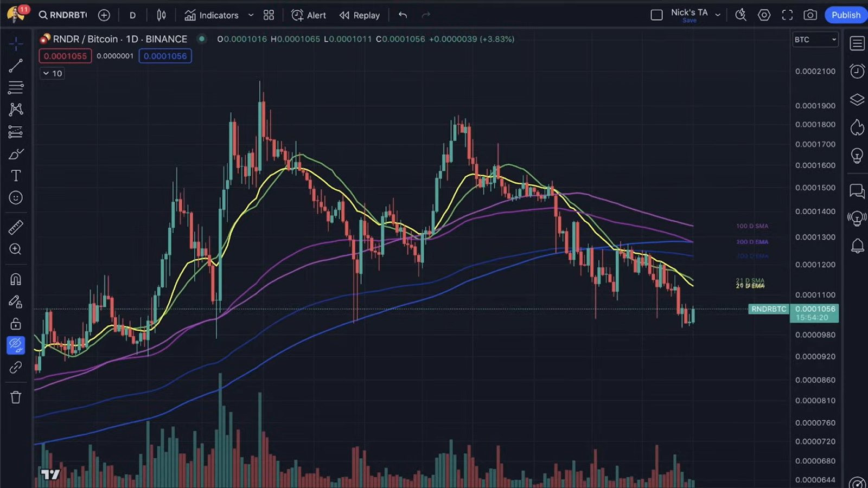Click the market open status dot
This screenshot has height=488, width=868.
[x=201, y=39]
